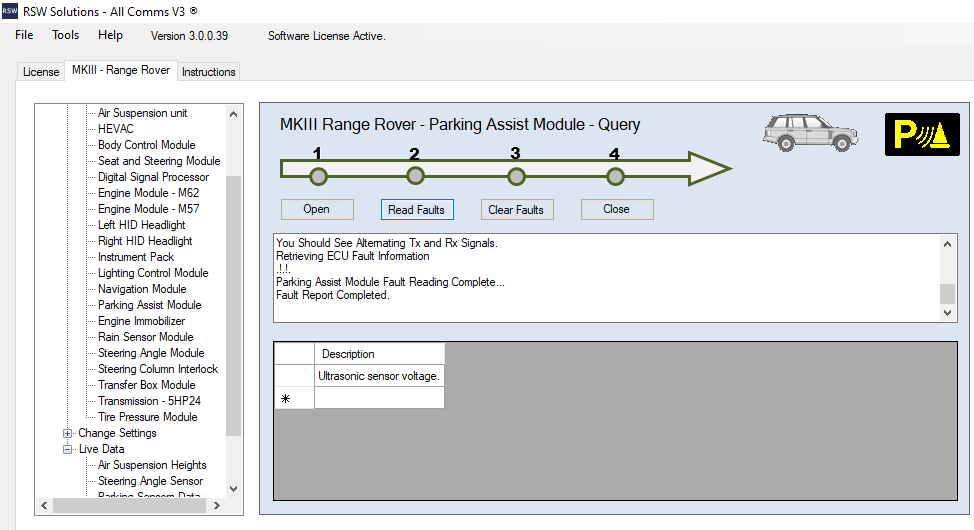Click the tree horizontal scroll left arrow
The width and height of the screenshot is (974, 530).
tap(43, 506)
